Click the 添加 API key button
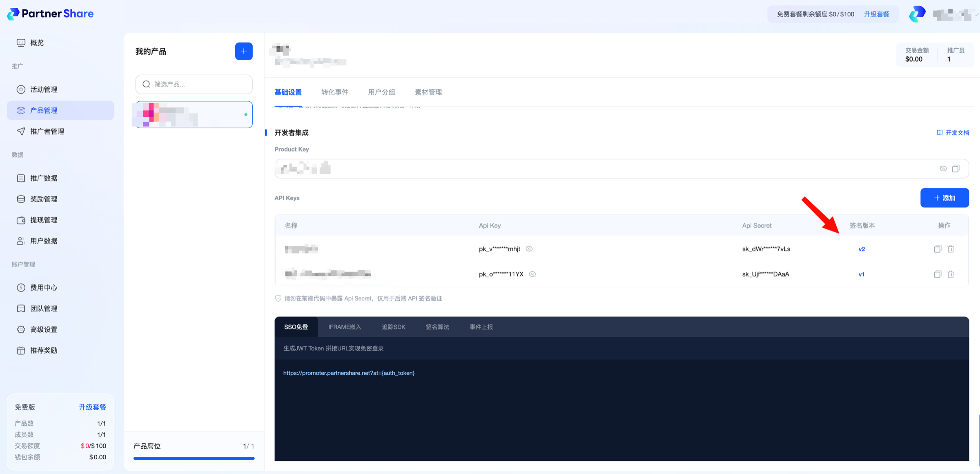This screenshot has width=980, height=474. [944, 198]
